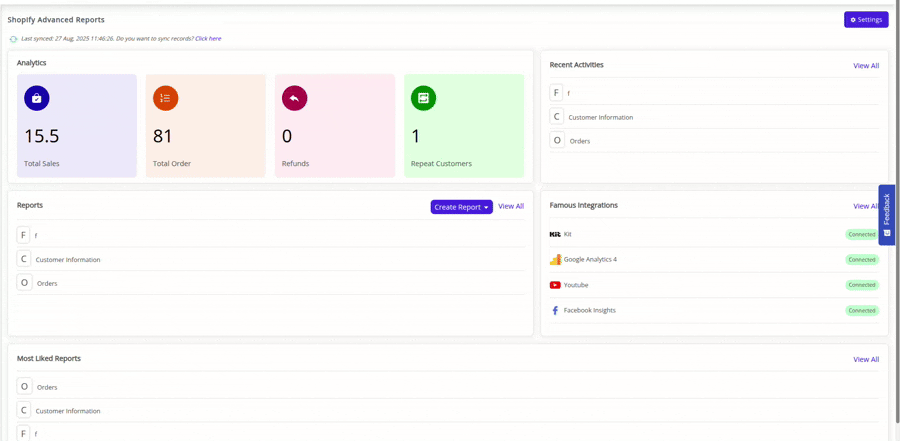Image resolution: width=900 pixels, height=441 pixels.
Task: View all Recent Activities
Action: click(x=866, y=66)
